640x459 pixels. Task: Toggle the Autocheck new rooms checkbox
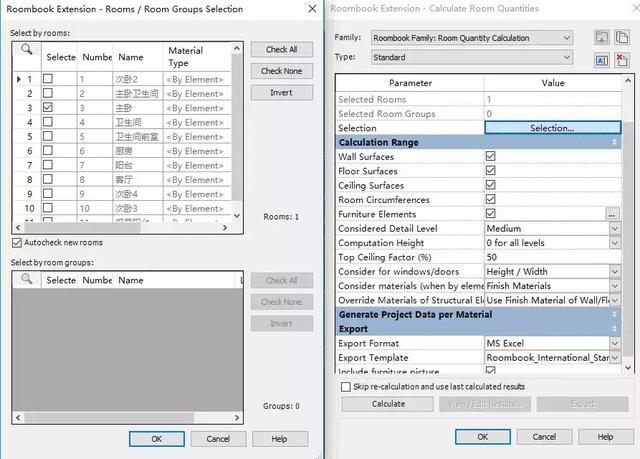coord(17,243)
